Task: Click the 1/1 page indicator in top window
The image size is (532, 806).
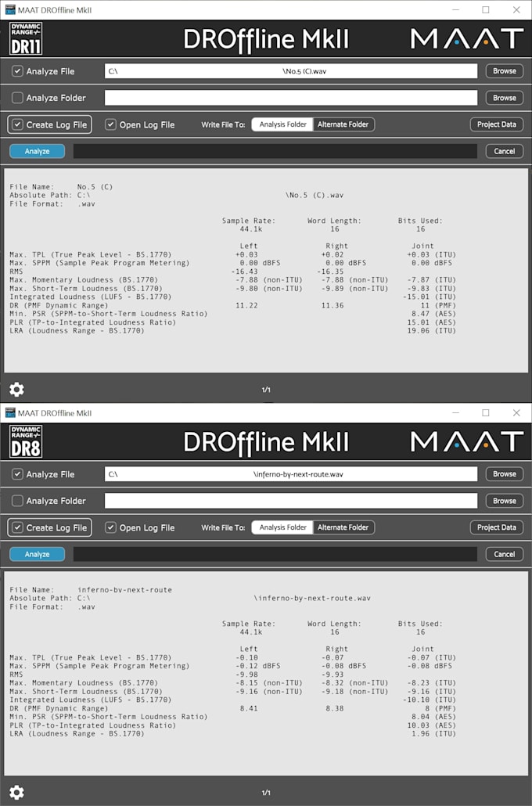Action: click(266, 390)
